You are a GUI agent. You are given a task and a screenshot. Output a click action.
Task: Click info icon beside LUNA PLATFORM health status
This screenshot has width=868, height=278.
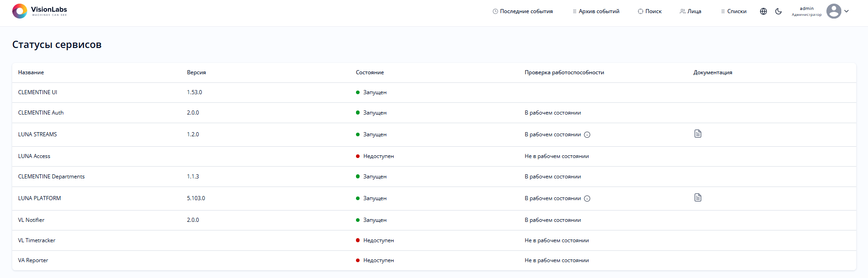click(x=587, y=198)
